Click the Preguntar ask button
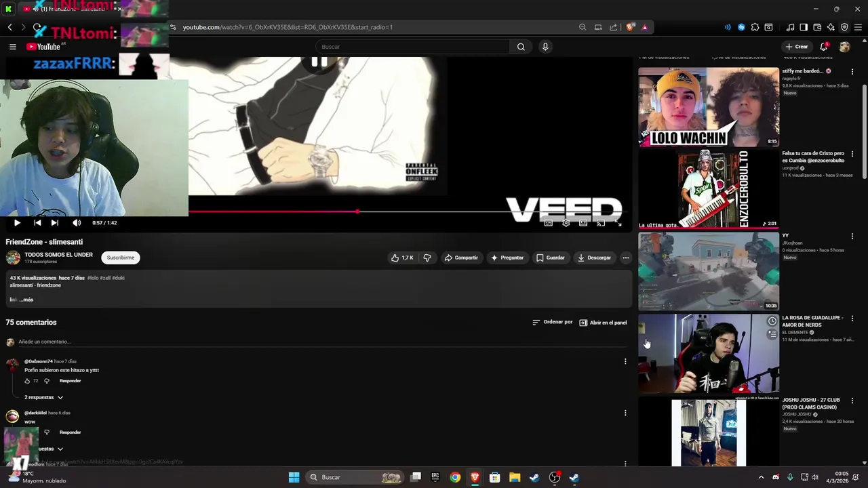 [507, 258]
